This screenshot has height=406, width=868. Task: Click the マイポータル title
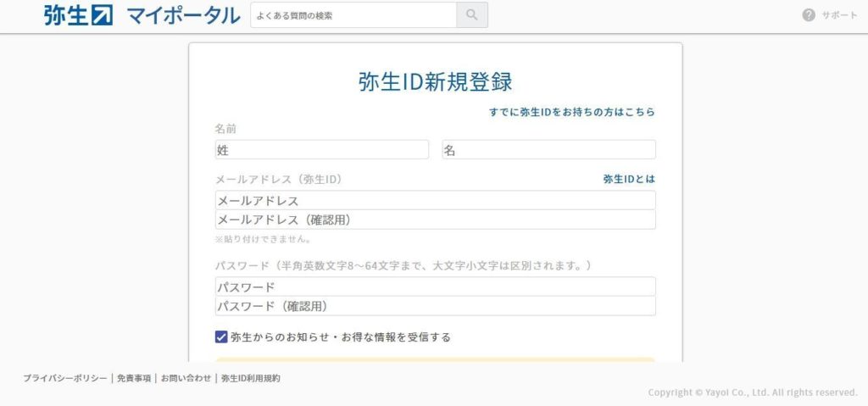pos(183,15)
